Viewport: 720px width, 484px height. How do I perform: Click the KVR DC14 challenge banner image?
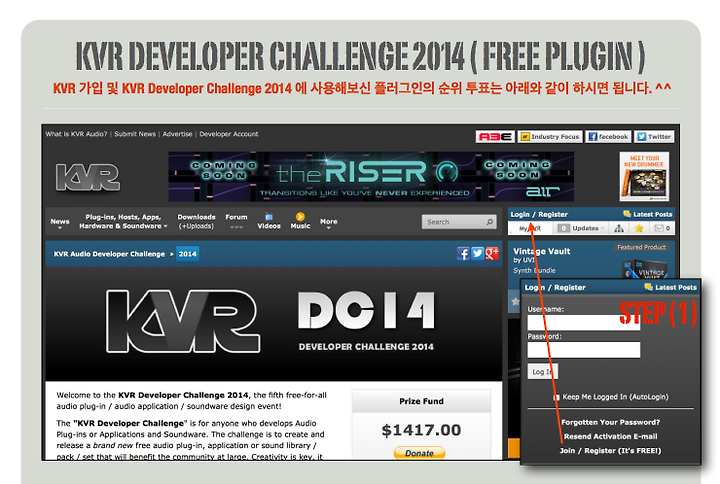tap(274, 323)
